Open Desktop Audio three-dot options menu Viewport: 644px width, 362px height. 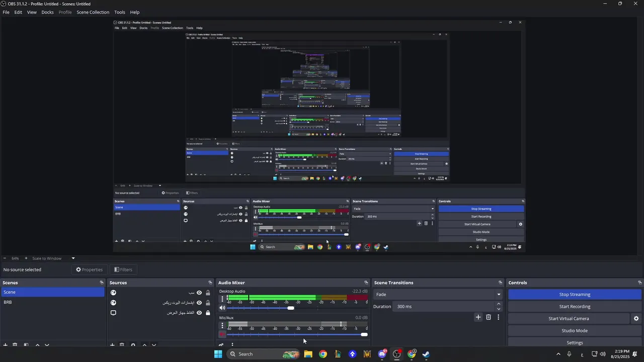pos(222,299)
